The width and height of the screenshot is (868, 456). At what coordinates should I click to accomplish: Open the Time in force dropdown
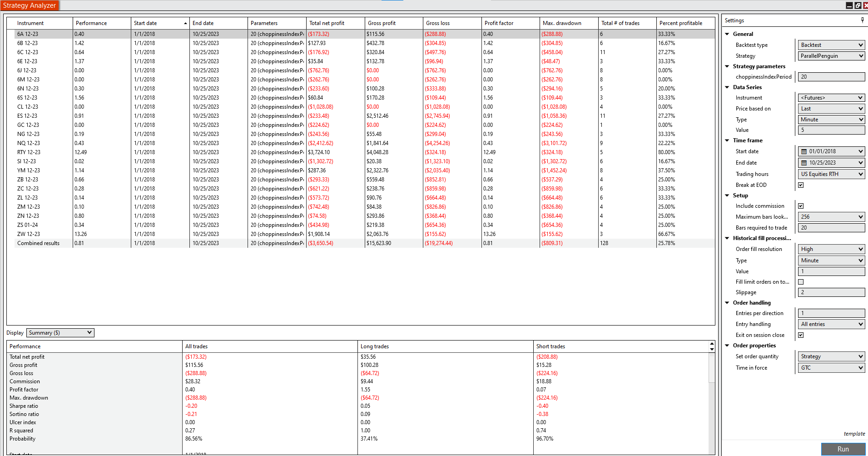pyautogui.click(x=831, y=368)
